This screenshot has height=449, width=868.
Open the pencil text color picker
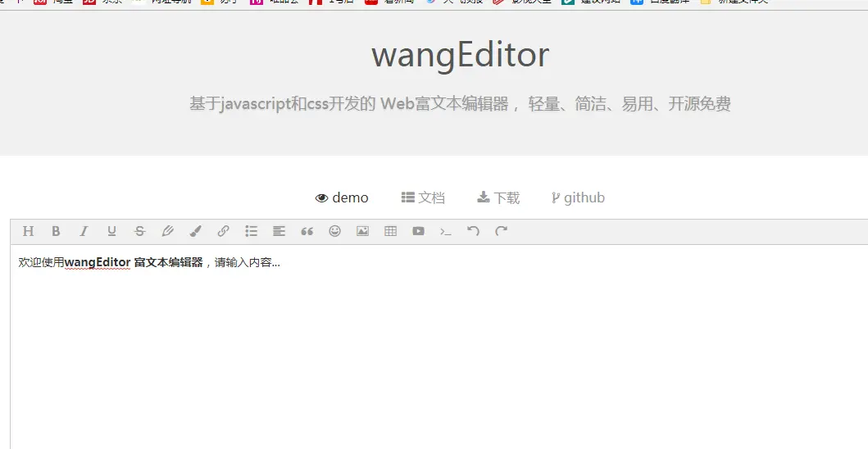[168, 231]
